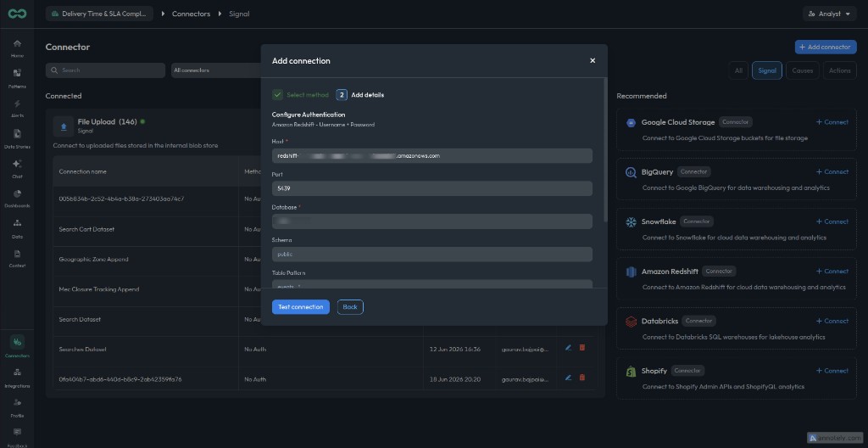Image resolution: width=868 pixels, height=448 pixels.
Task: Open Data Stories in the sidebar
Action: (x=17, y=138)
